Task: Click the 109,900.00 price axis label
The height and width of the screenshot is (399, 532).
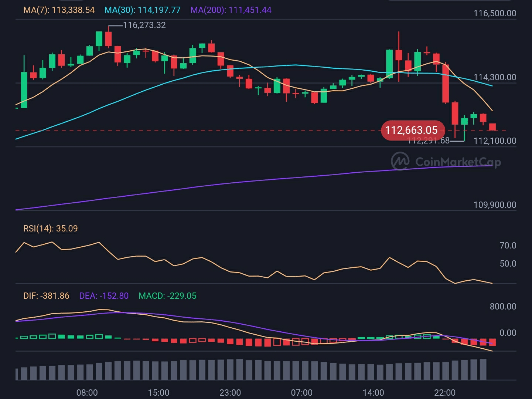Action: (495, 205)
